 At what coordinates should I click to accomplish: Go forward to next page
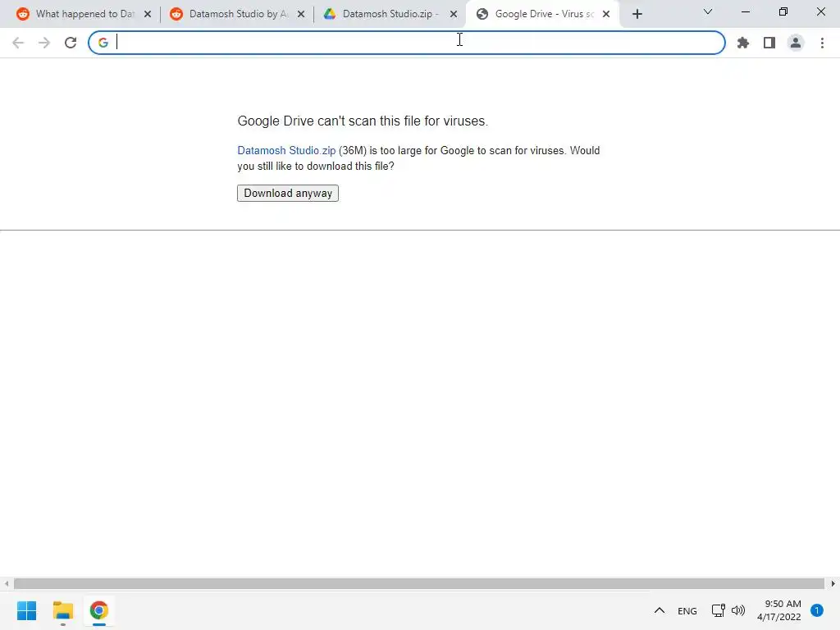pos(44,43)
